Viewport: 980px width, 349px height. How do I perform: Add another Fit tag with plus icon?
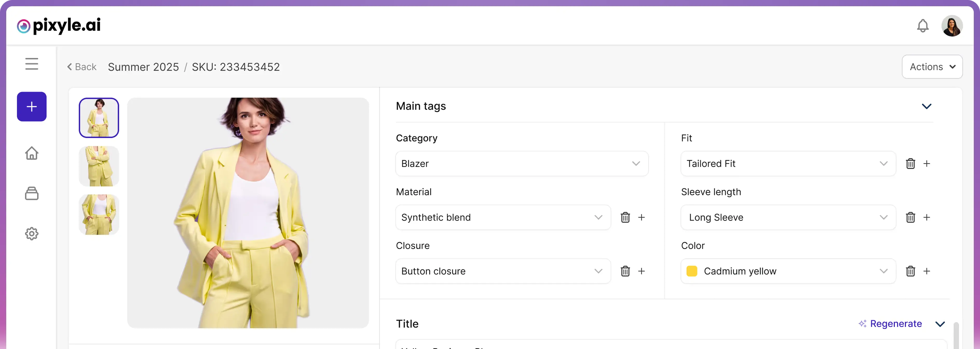(x=927, y=164)
